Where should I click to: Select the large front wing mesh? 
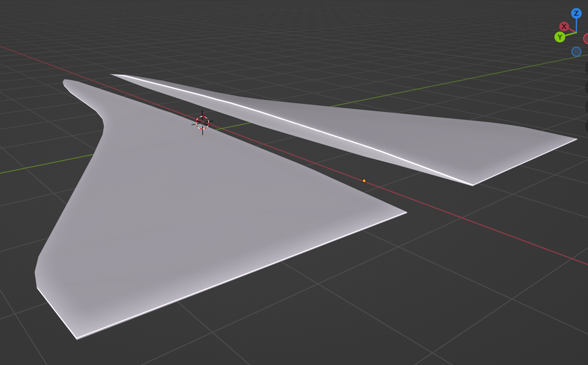coord(193,209)
